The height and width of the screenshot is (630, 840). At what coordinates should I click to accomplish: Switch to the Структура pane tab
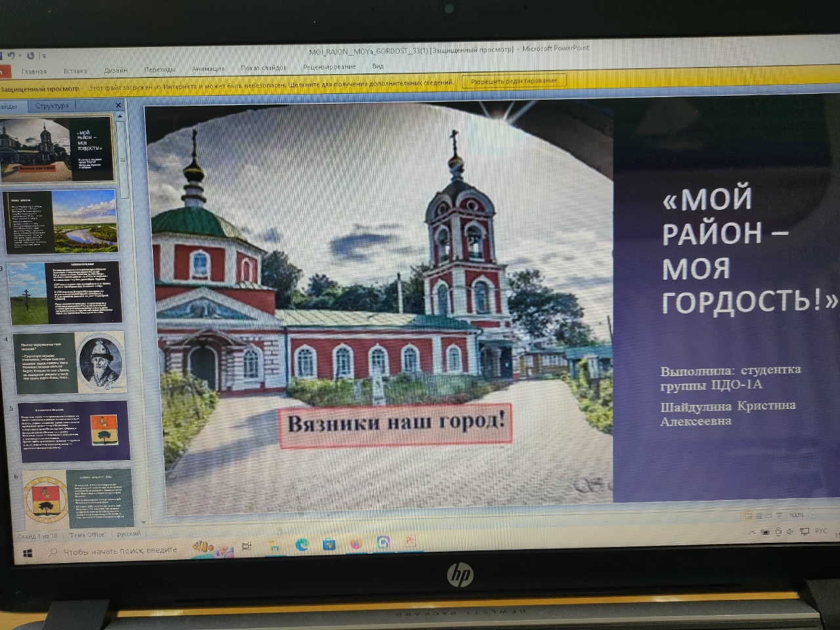52,106
